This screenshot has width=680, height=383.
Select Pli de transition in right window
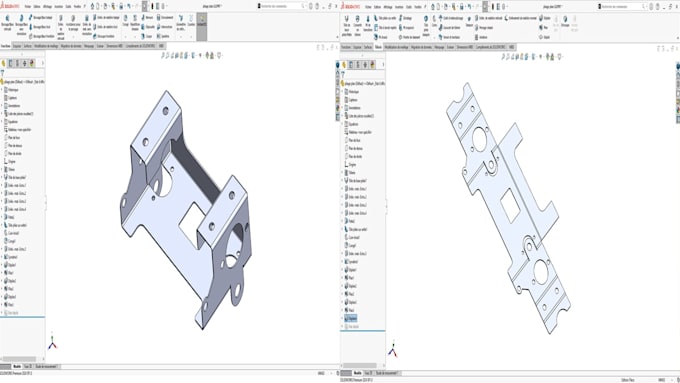click(368, 23)
